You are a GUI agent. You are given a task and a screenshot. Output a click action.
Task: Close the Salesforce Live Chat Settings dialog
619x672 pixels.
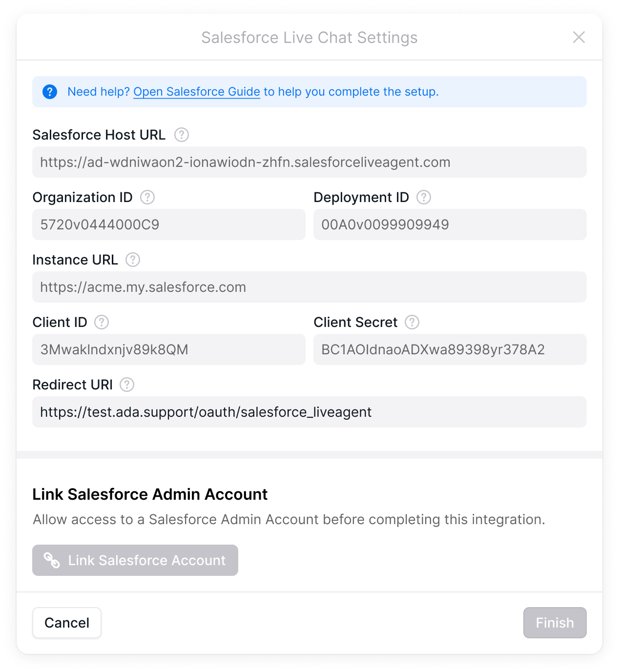pos(579,37)
